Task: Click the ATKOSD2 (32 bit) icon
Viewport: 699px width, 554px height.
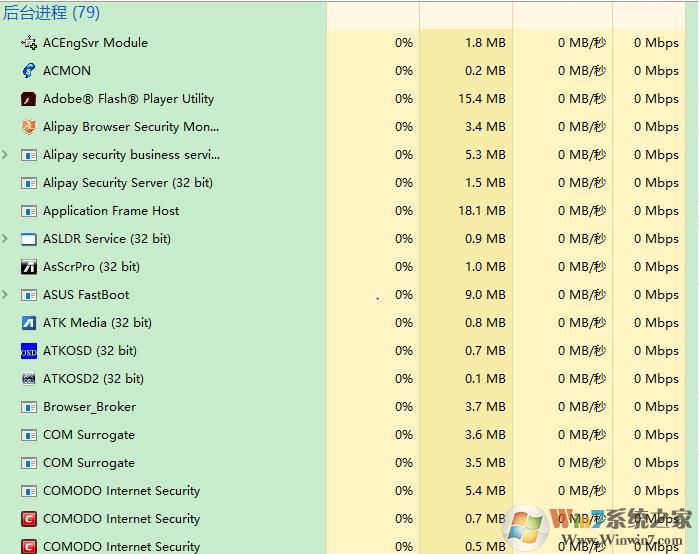Action: (x=29, y=379)
